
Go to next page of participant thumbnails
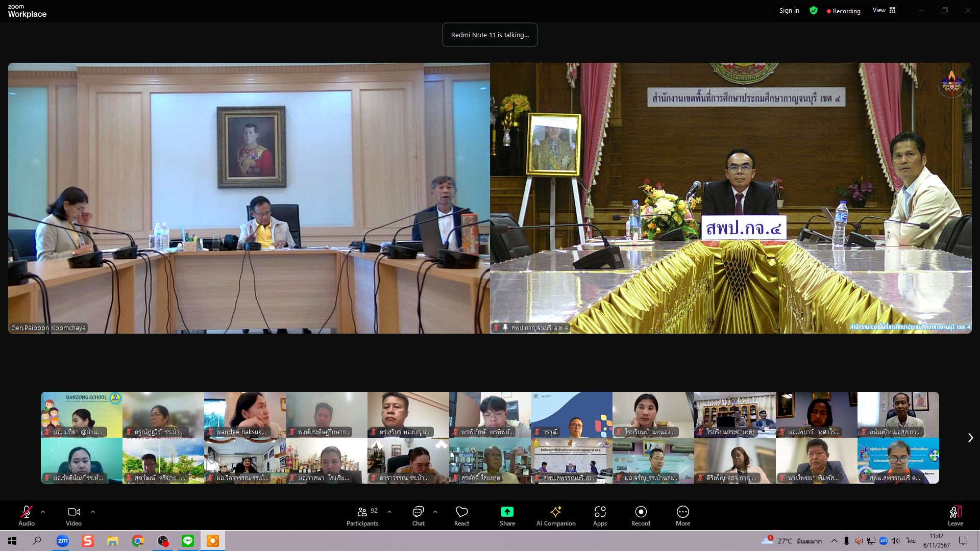(970, 438)
